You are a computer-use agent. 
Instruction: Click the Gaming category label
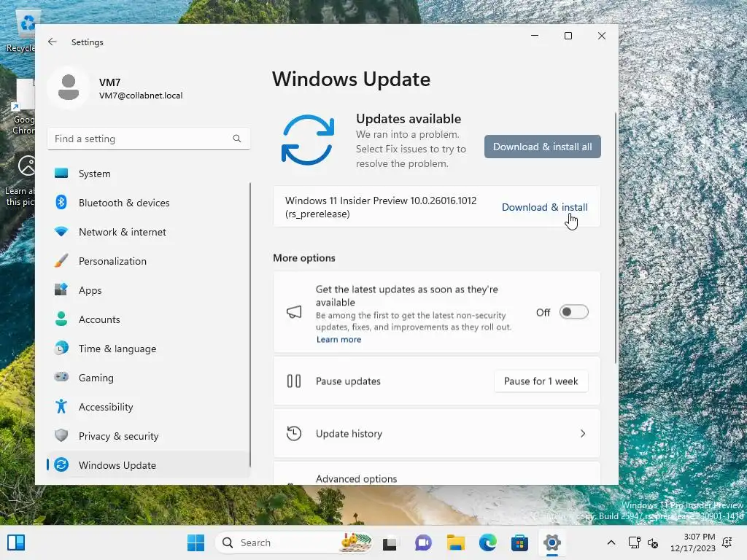coord(96,378)
